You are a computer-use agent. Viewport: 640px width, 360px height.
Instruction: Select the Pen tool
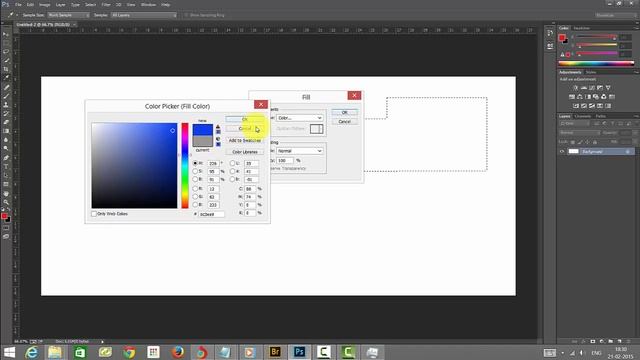[x=6, y=158]
